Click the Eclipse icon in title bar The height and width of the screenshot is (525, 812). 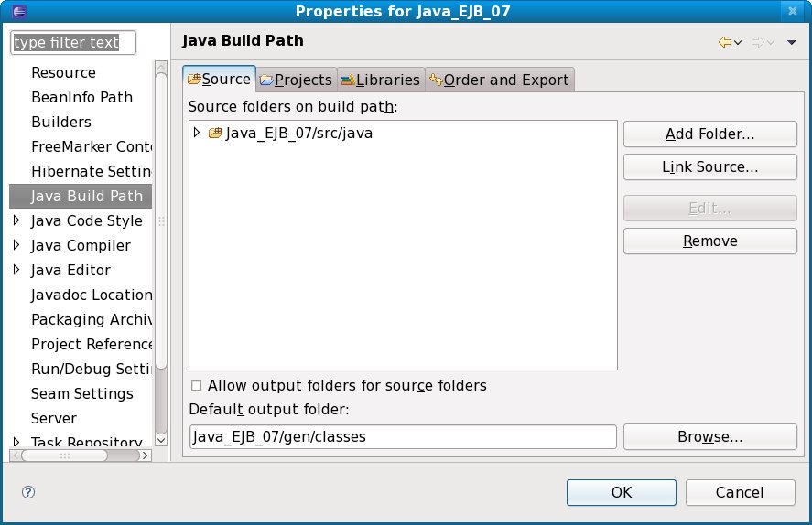(13, 11)
